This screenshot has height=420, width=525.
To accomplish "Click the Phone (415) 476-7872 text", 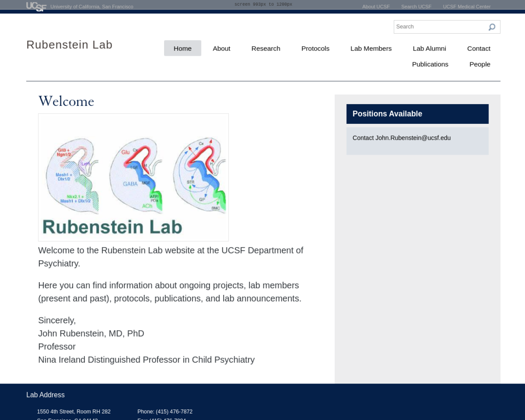I will [x=165, y=411].
